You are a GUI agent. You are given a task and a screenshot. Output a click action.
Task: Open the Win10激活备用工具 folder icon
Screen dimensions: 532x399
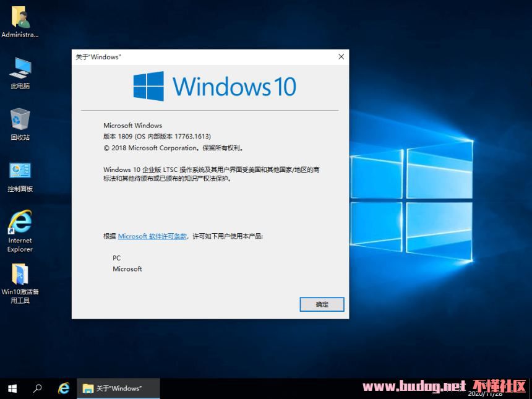[x=20, y=283]
